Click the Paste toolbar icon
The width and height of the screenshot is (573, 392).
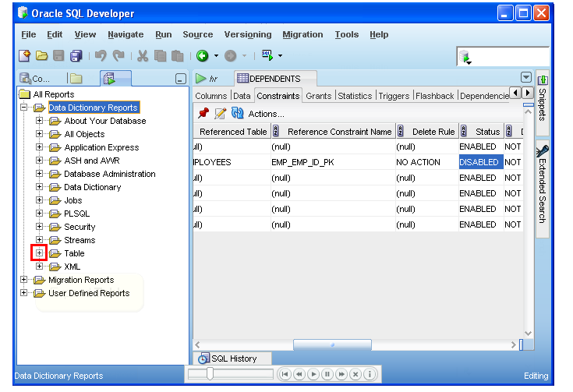tap(178, 56)
